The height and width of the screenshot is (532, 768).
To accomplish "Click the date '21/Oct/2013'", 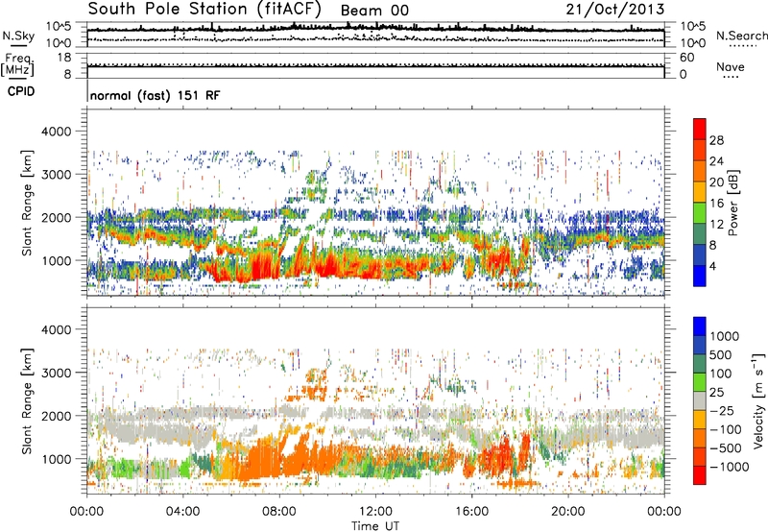I will pyautogui.click(x=615, y=9).
